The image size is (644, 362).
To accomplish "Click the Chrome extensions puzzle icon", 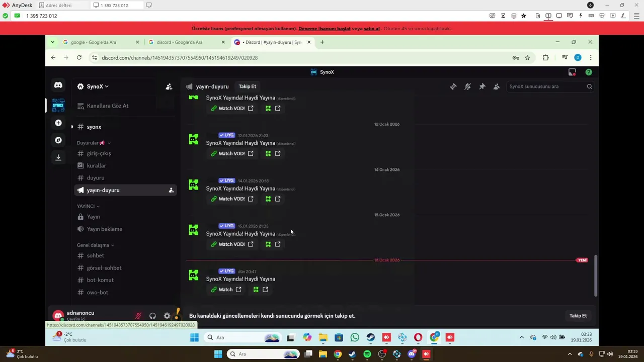I will (545, 58).
